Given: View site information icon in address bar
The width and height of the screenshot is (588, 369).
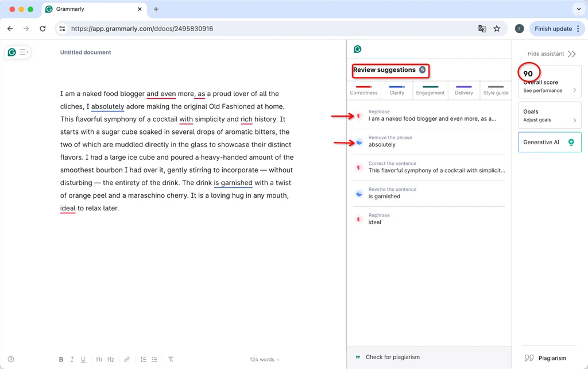Looking at the screenshot, I should [62, 29].
